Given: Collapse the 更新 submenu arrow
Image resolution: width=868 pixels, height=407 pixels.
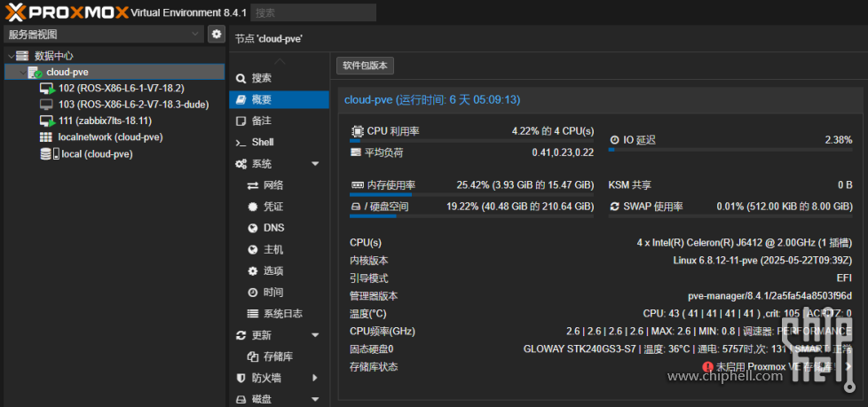Looking at the screenshot, I should [x=316, y=335].
